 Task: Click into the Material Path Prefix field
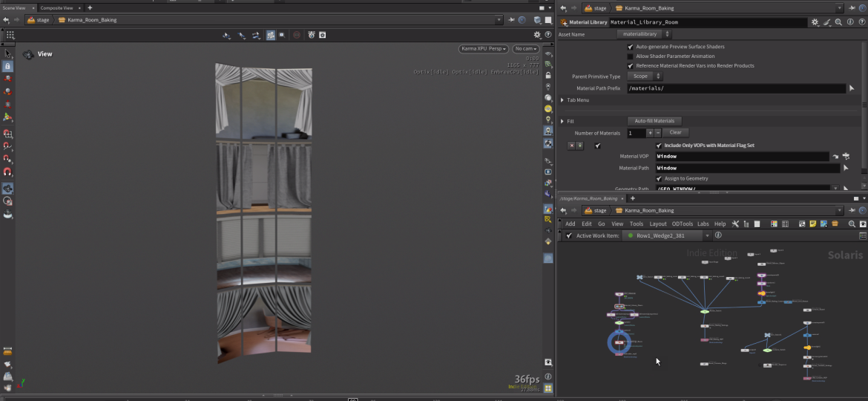tap(734, 88)
